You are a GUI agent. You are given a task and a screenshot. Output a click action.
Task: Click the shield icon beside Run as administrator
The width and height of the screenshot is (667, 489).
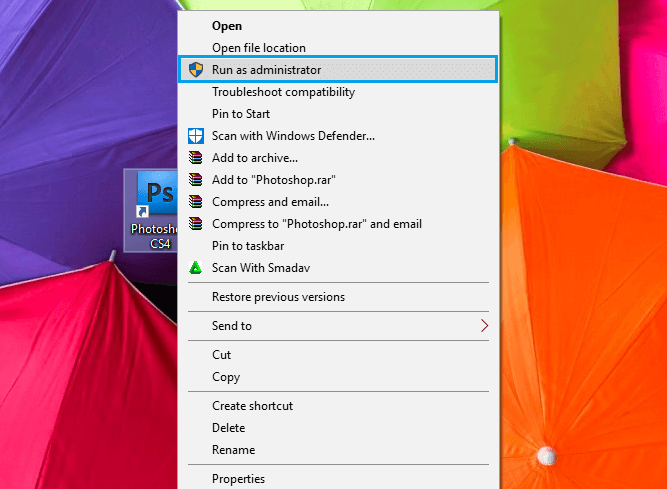[196, 69]
